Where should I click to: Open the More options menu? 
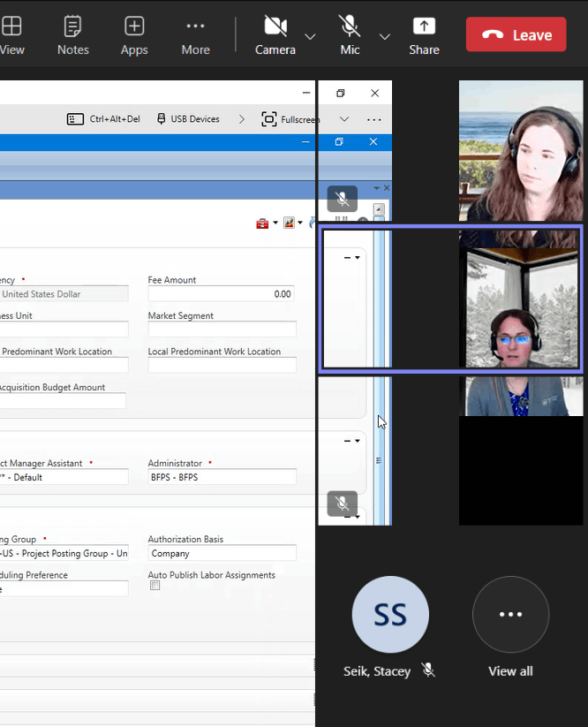click(195, 35)
